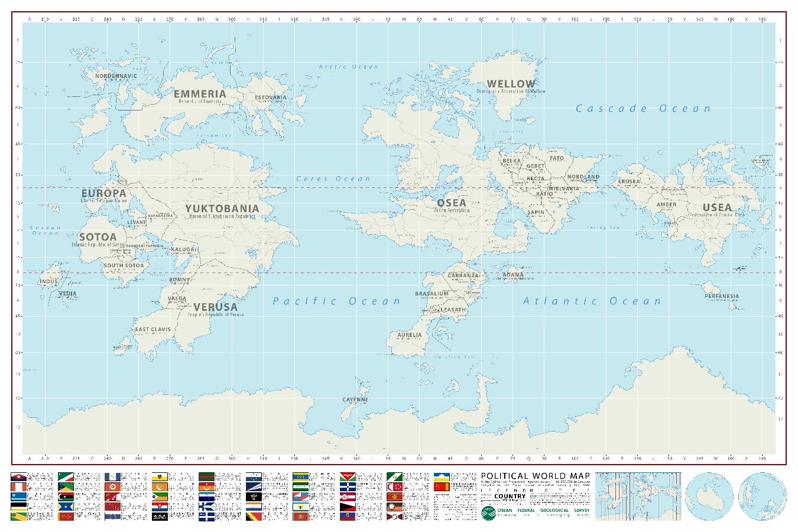Click the OSEA country label on the map
798x532 pixels.
(452, 203)
